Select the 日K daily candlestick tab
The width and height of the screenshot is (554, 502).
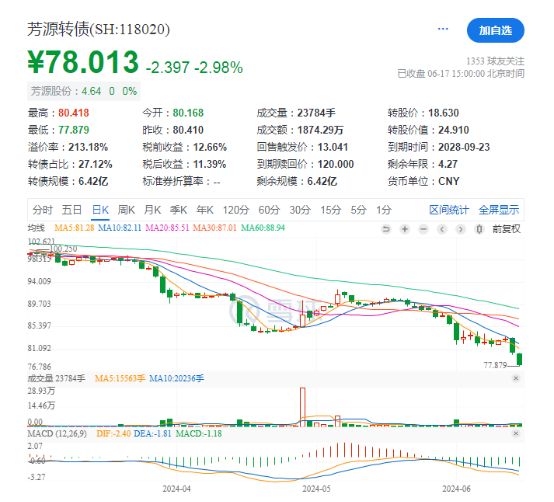tap(100, 210)
